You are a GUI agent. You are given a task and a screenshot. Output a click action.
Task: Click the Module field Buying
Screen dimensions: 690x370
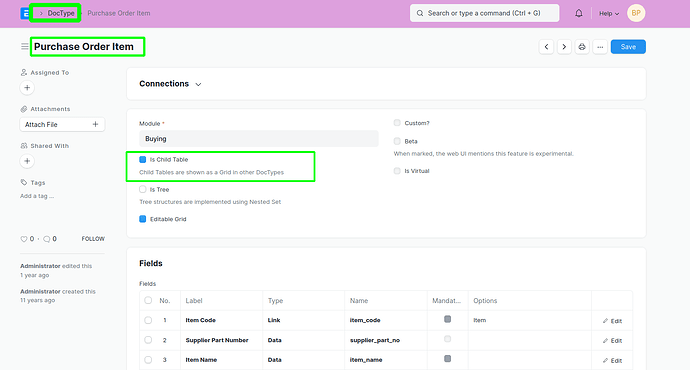[259, 139]
